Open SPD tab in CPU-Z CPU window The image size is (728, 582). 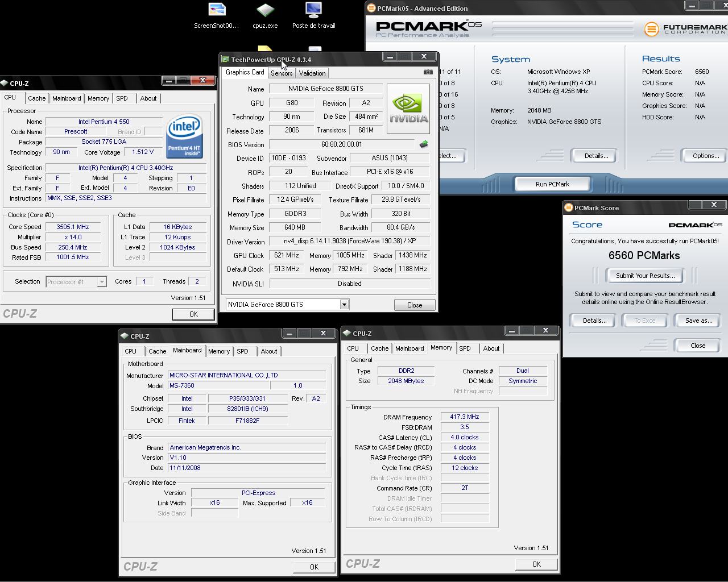coord(122,98)
